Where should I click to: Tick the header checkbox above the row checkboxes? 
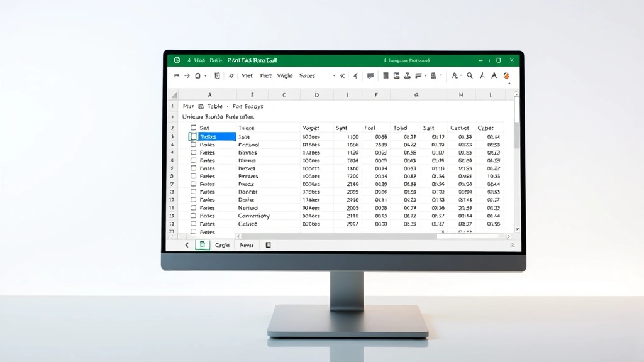click(193, 128)
